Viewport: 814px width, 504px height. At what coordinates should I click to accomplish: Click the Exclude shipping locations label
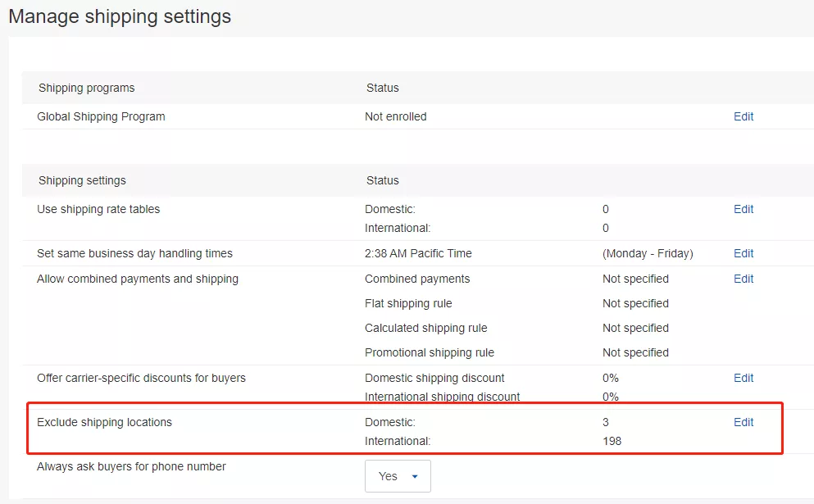tap(104, 422)
